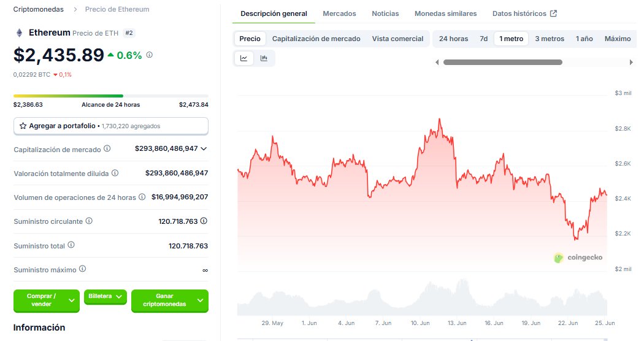Viewport: 644px width, 341px height.
Task: Click star icon in Agregar a portafolio
Action: coord(23,126)
